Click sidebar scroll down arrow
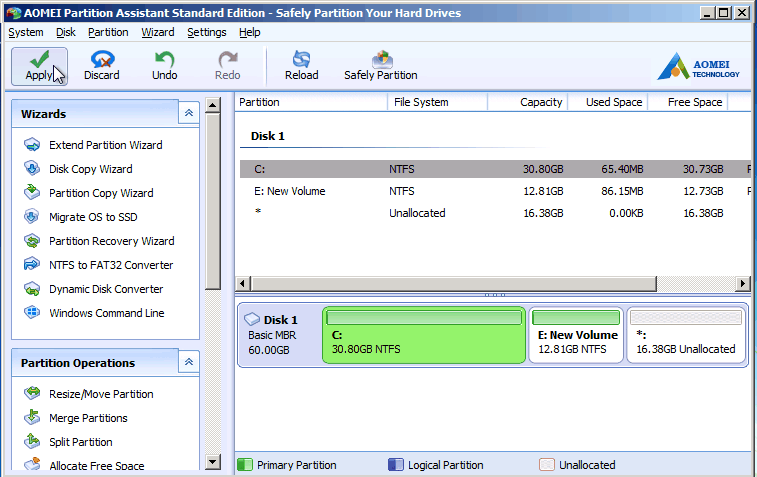Image resolution: width=757 pixels, height=477 pixels. [x=213, y=462]
